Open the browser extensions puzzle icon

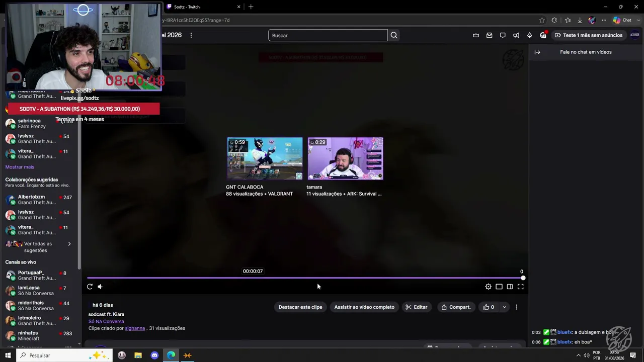pos(554,20)
